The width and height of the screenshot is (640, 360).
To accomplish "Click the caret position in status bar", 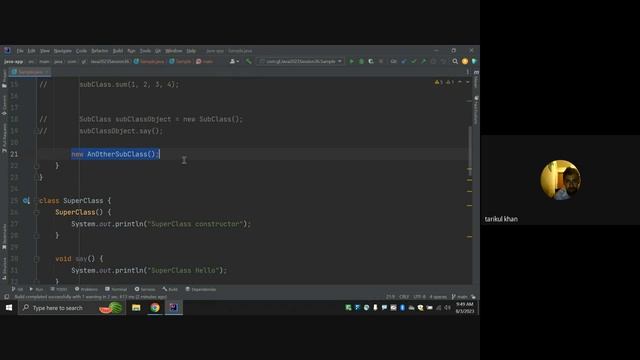I will click(390, 297).
